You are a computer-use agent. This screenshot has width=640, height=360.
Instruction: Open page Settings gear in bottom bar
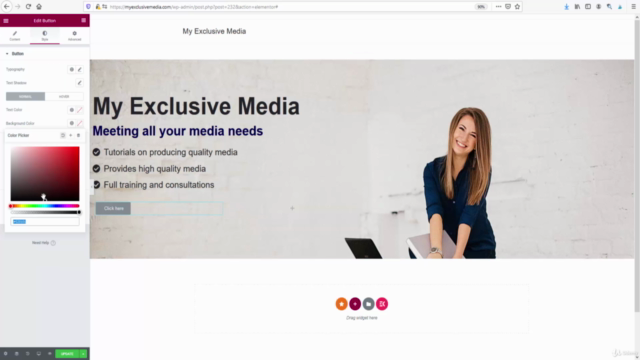[x=6, y=353]
